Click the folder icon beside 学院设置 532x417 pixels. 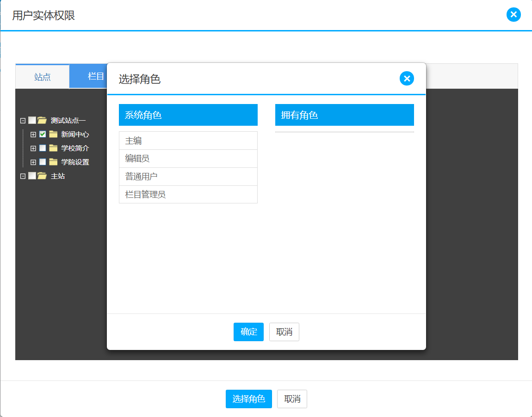point(53,162)
